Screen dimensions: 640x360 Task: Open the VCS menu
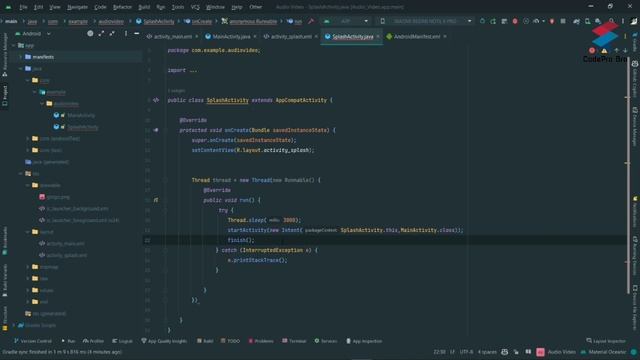click(x=195, y=7)
